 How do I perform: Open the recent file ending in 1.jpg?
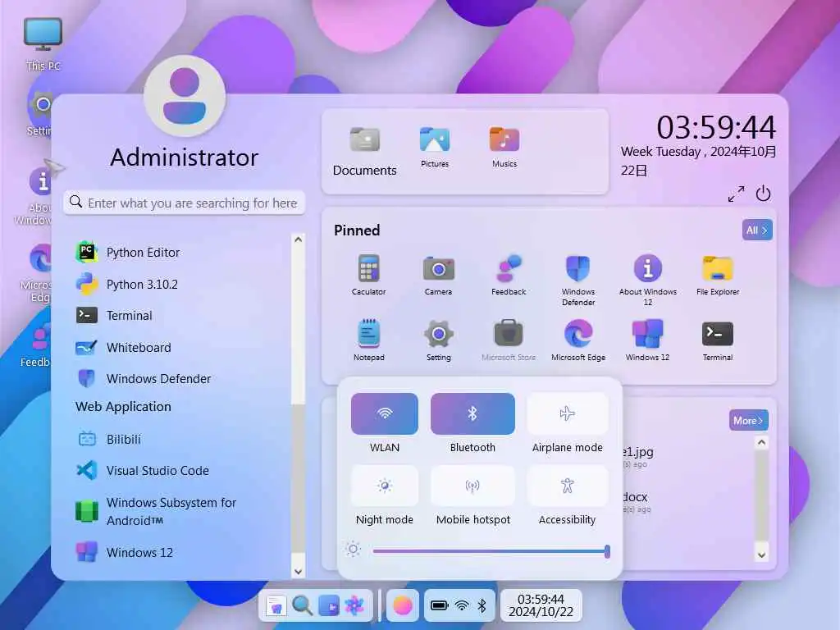(638, 456)
